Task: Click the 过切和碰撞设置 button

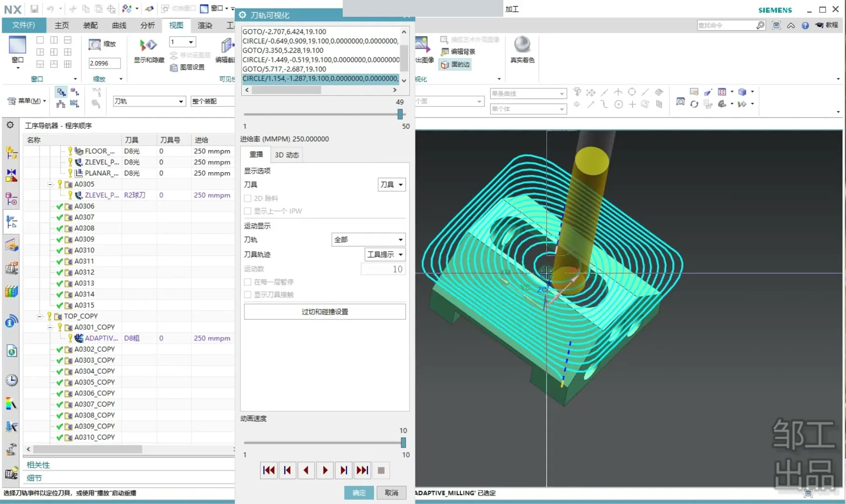Action: (324, 312)
